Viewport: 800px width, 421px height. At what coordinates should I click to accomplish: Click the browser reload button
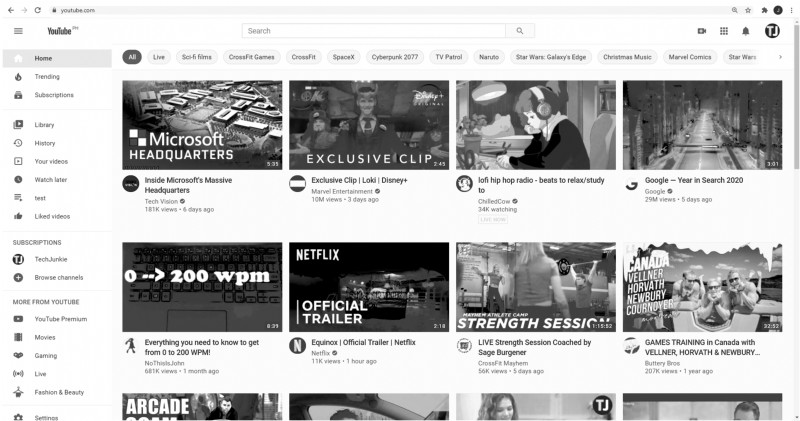[38, 10]
